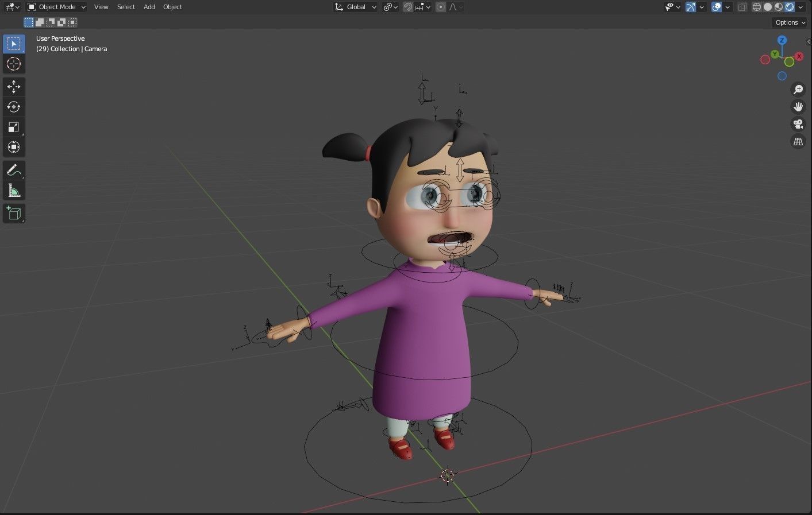Open the Select menu
Viewport: 812px width, 515px height.
click(x=126, y=7)
